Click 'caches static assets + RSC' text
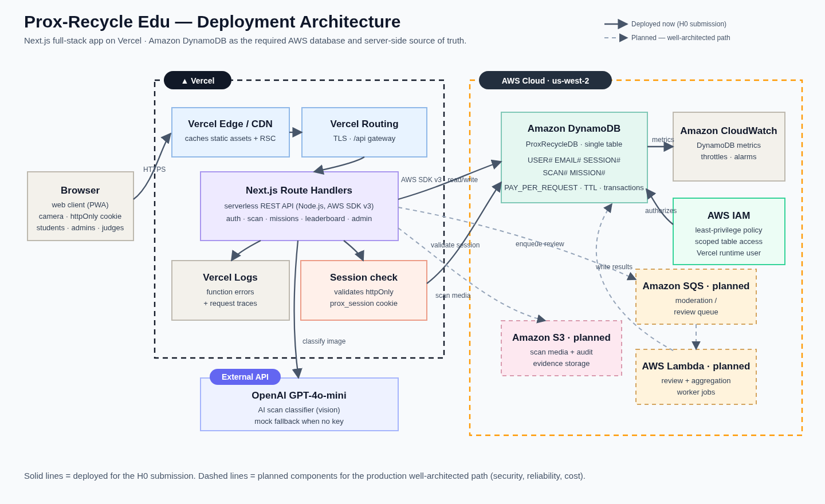The width and height of the screenshot is (825, 504). pyautogui.click(x=230, y=139)
